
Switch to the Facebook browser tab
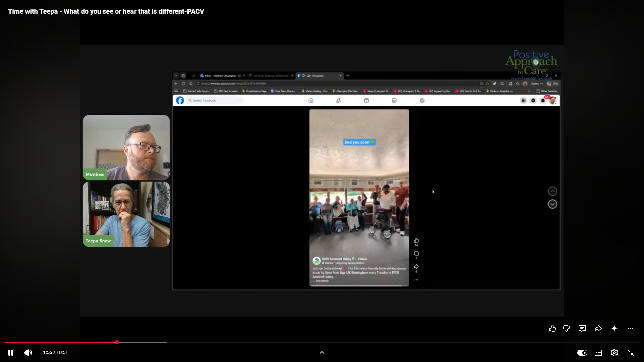pyautogui.click(x=320, y=76)
